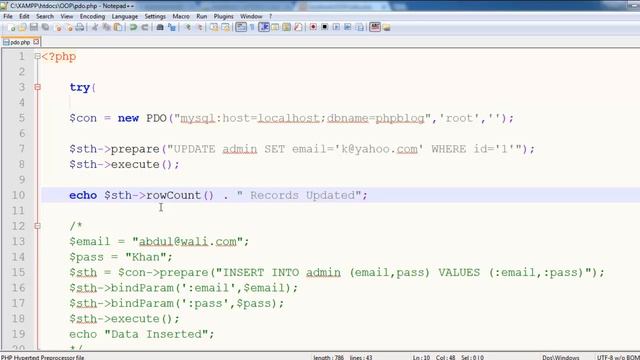Toggle the Function List icon
This screenshot has width=640, height=360.
[x=298, y=27]
